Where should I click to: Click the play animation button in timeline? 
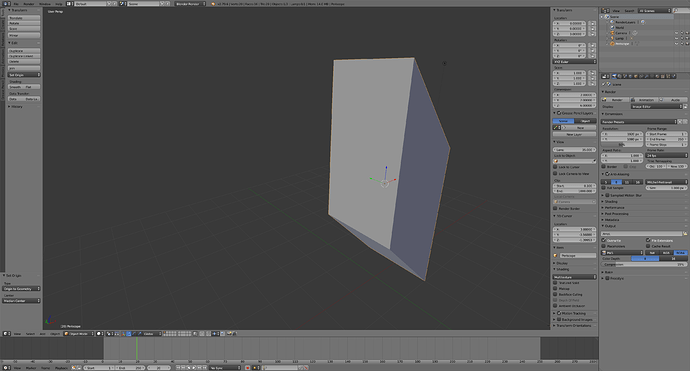click(194, 367)
